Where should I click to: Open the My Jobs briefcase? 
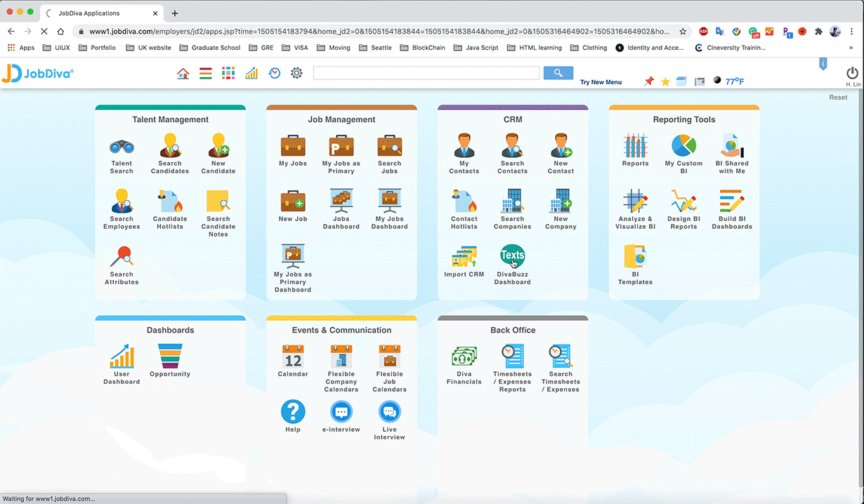pos(293,146)
